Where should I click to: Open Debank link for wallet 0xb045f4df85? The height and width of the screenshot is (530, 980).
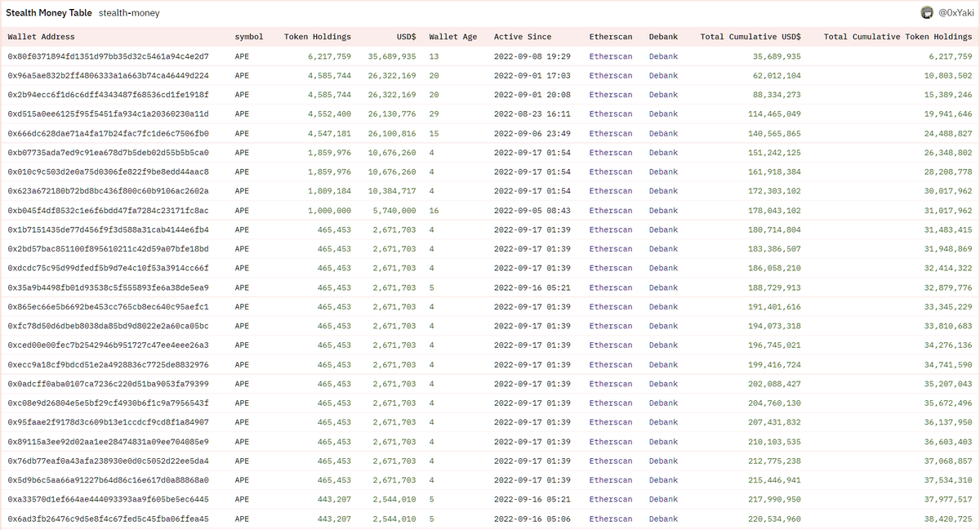click(x=663, y=211)
